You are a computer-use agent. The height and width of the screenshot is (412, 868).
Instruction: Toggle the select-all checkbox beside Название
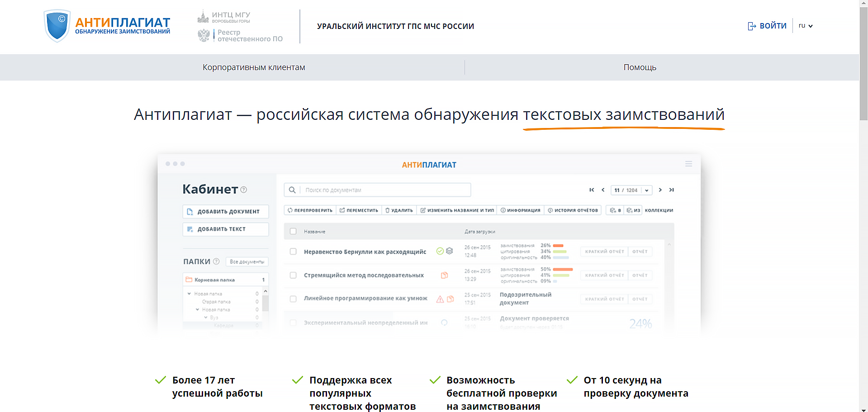pos(293,231)
